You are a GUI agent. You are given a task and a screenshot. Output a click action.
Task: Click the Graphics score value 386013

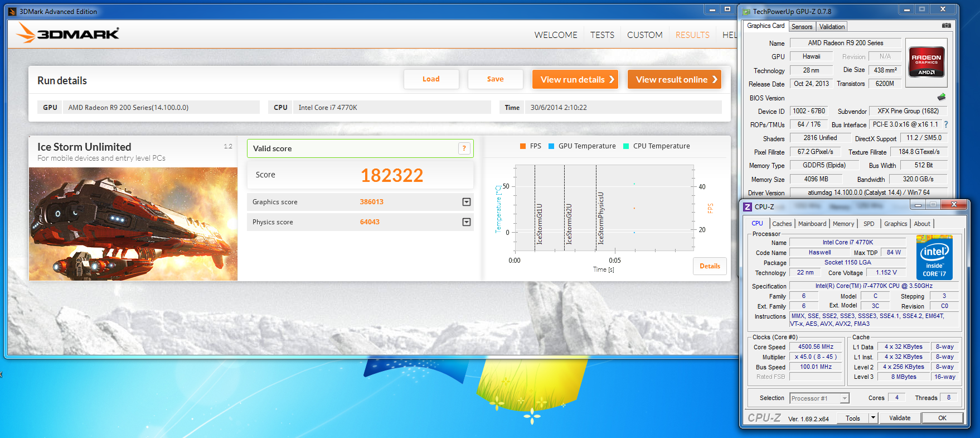[x=371, y=202]
